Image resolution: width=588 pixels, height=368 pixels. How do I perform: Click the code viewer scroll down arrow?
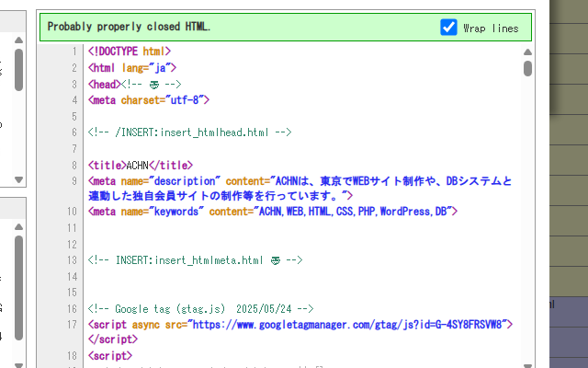click(x=527, y=365)
